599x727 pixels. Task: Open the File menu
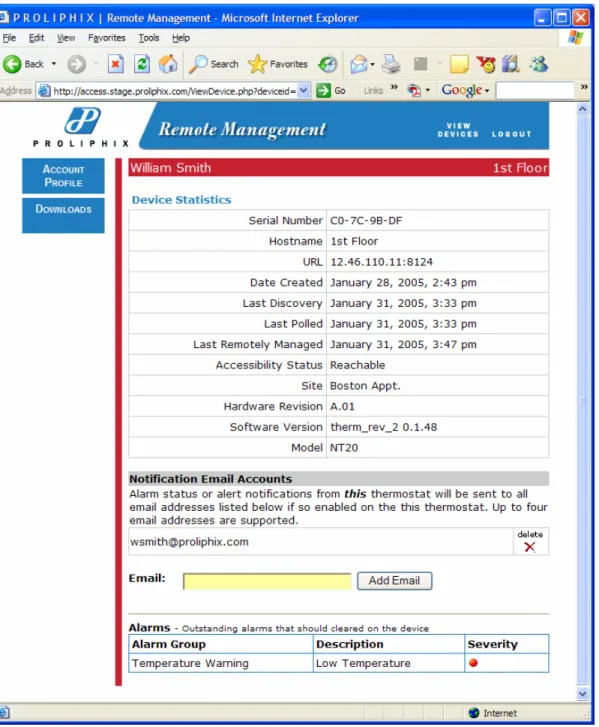[x=9, y=38]
